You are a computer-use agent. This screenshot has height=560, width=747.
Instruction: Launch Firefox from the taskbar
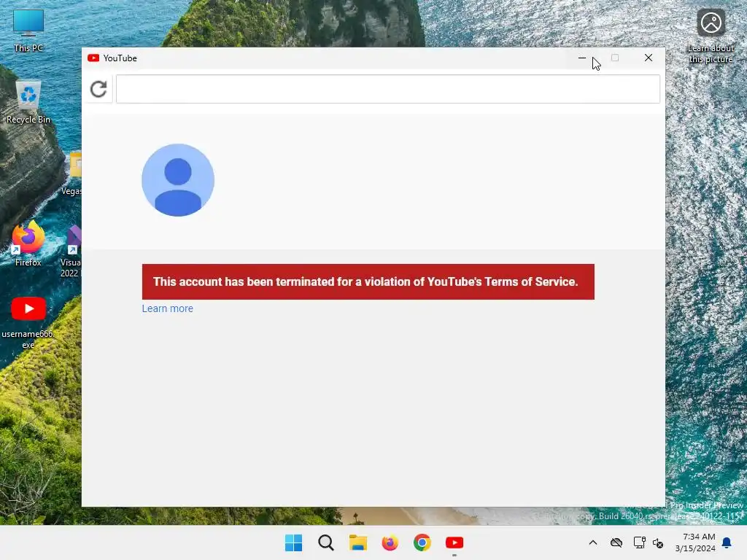click(390, 542)
